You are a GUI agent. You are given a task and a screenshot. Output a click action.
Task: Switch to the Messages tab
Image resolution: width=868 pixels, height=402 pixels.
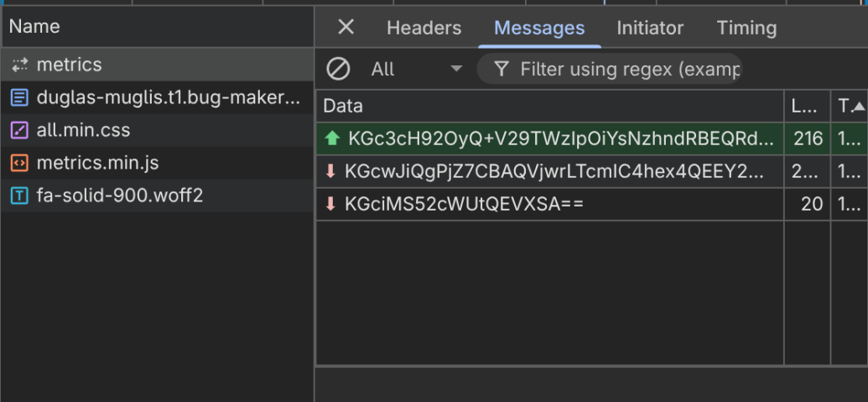[539, 28]
